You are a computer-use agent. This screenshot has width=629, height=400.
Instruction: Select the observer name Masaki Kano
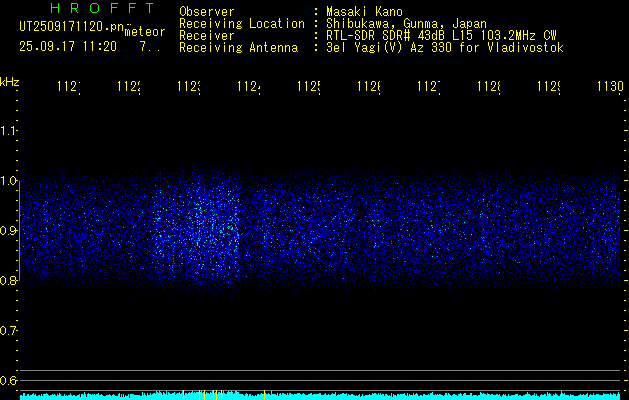point(364,11)
